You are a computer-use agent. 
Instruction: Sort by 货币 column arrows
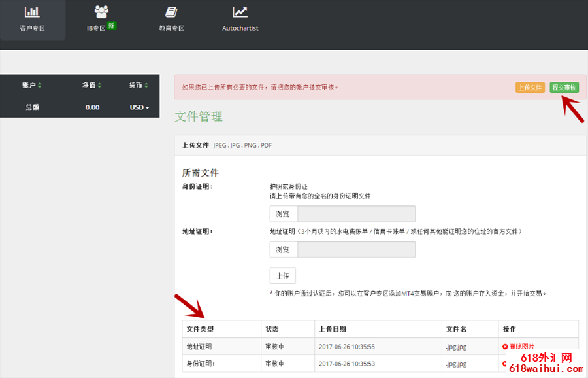(146, 86)
